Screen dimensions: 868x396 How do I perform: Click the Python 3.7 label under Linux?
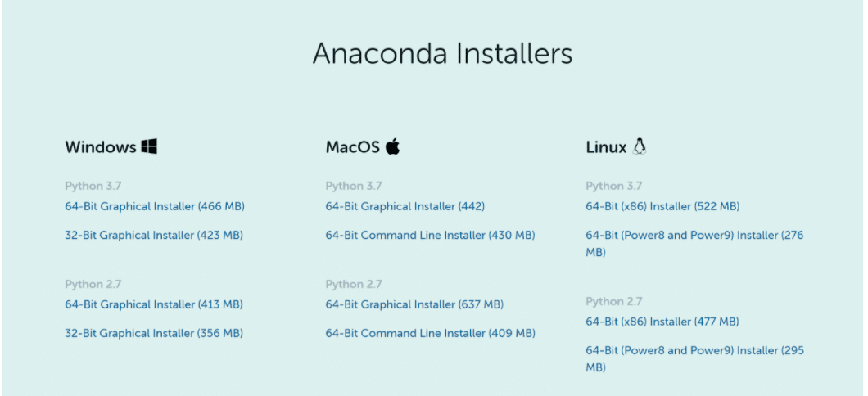614,186
